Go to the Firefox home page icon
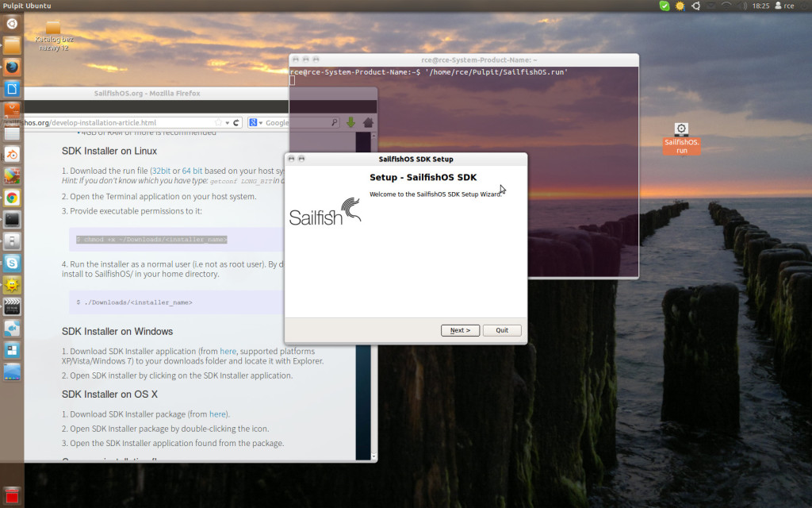This screenshot has height=508, width=812. 368,123
